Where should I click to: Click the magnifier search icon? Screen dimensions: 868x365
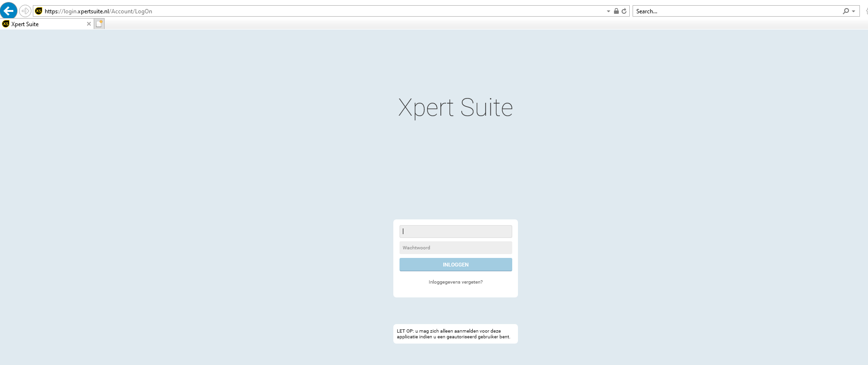tap(846, 11)
